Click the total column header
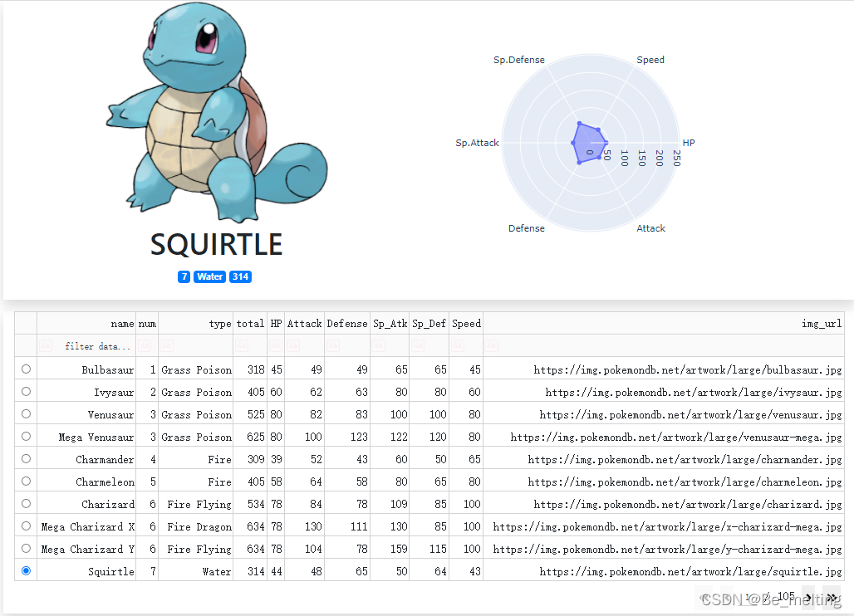 click(x=250, y=323)
